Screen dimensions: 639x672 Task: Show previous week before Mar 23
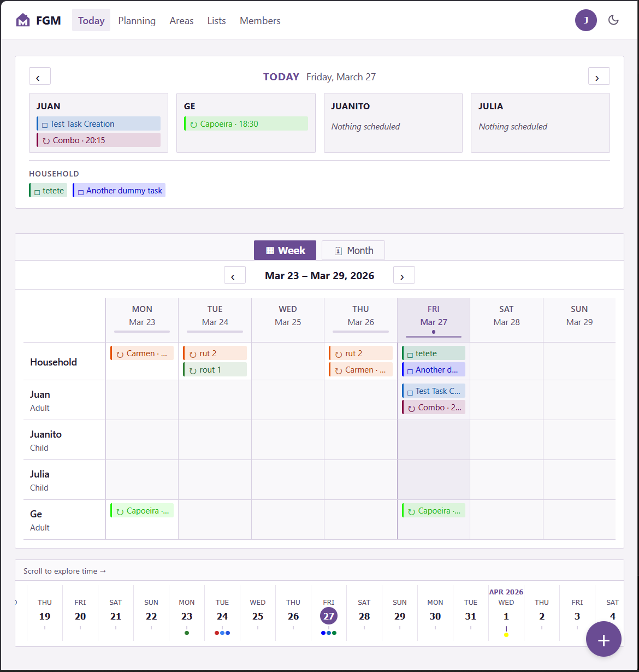tap(235, 275)
